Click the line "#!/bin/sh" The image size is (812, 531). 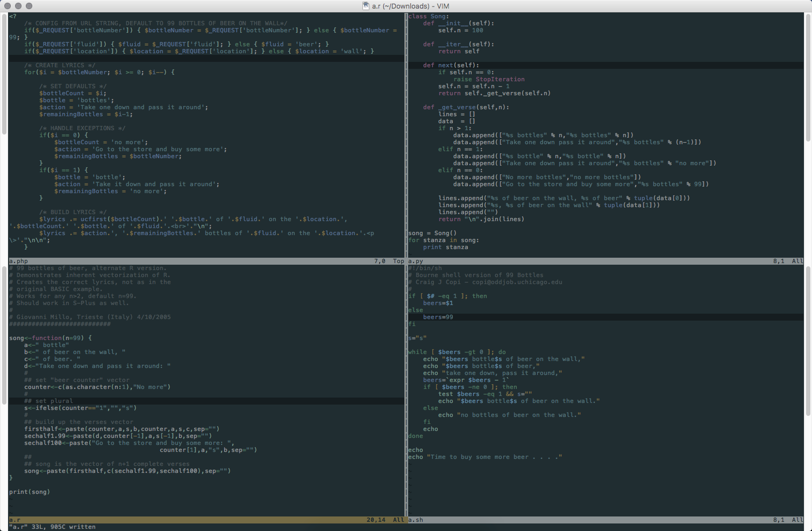(425, 268)
